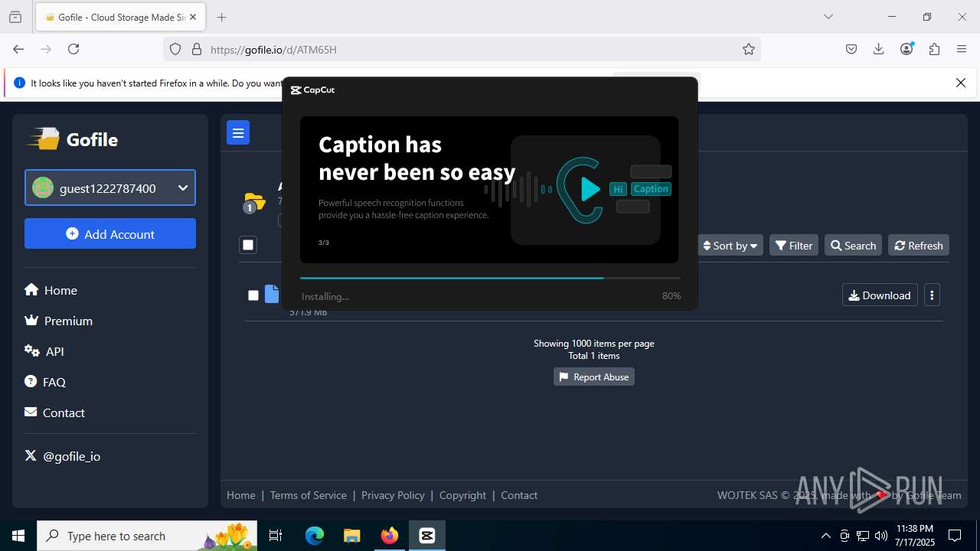Click the folder icon with badge 1
The width and height of the screenshot is (980, 551).
coord(253,202)
